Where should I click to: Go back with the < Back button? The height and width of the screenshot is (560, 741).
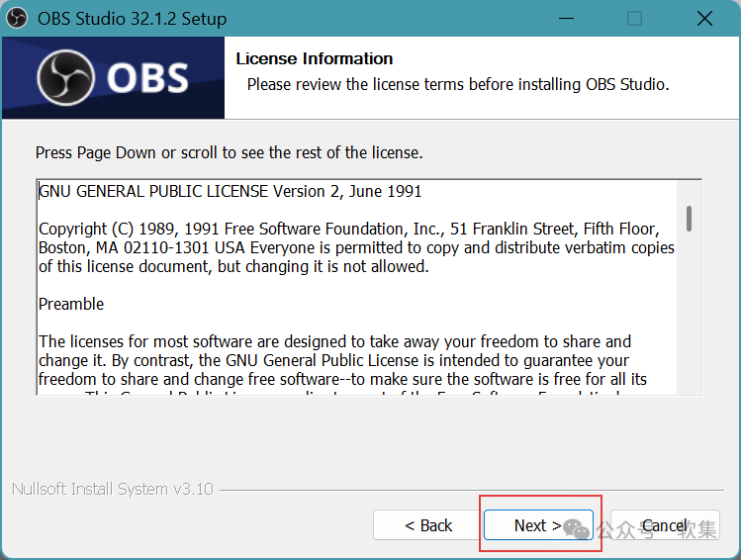428,525
